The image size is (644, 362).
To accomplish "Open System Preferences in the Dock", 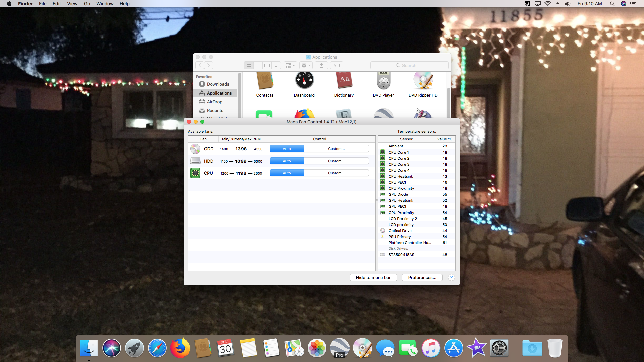I will coord(499,348).
